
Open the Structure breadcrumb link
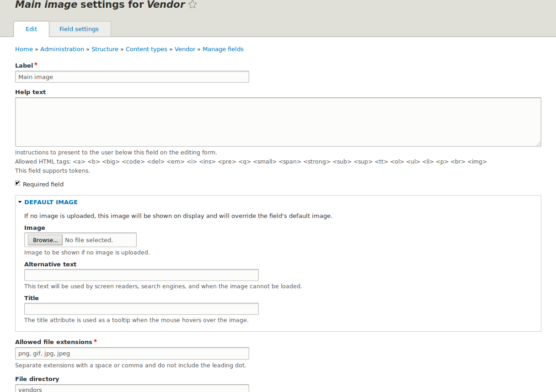pos(105,49)
